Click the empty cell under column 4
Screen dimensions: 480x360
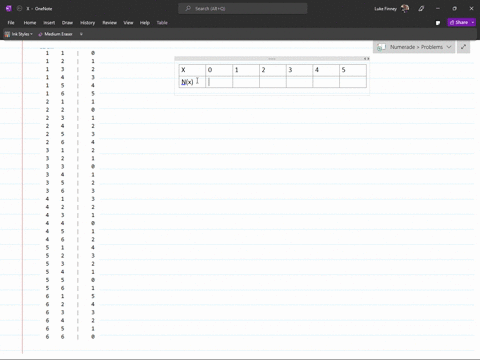[x=326, y=82]
